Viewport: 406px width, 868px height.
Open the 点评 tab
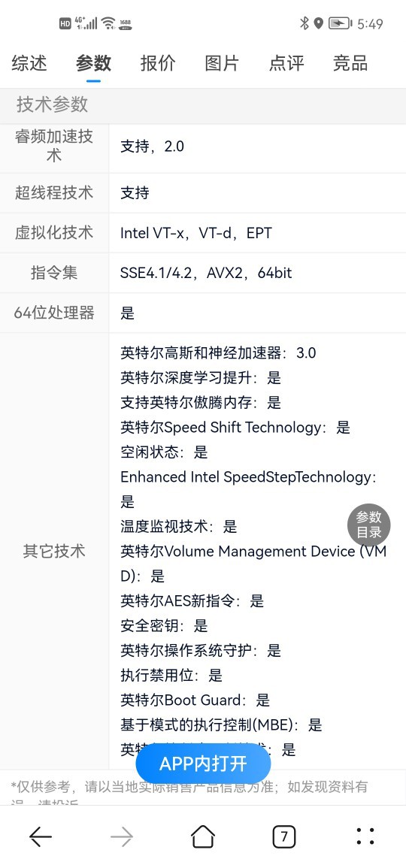point(286,63)
